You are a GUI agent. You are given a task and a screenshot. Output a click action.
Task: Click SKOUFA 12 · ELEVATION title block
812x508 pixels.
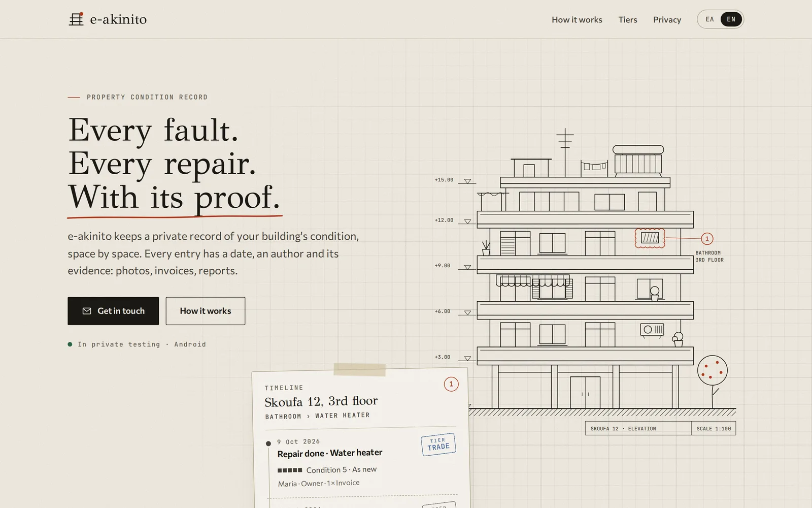pos(638,428)
